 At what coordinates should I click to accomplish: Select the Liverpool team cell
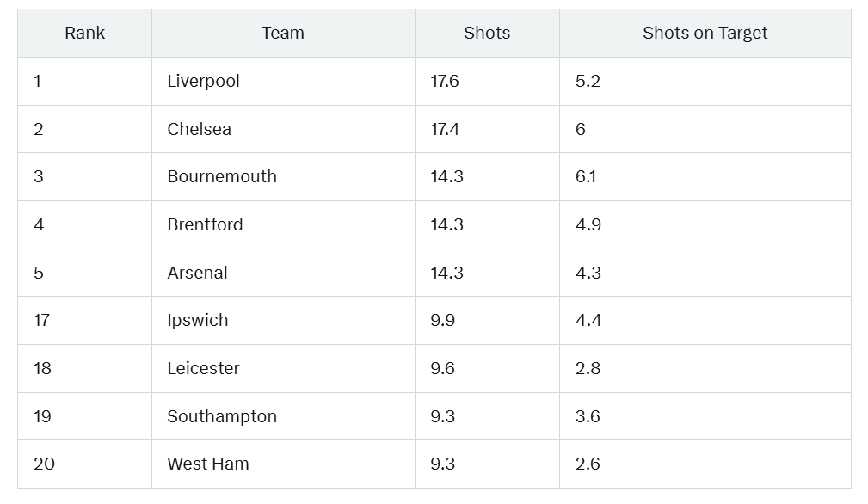point(283,82)
